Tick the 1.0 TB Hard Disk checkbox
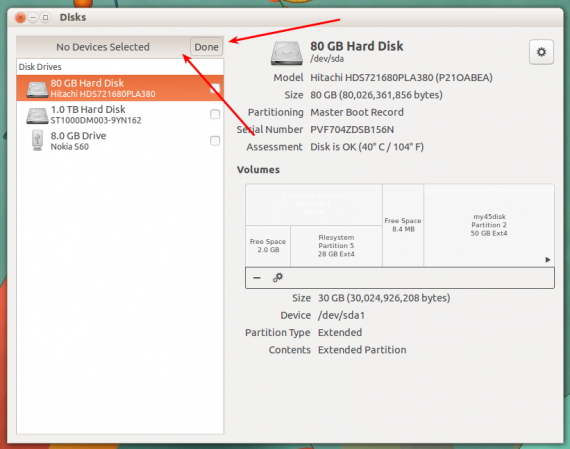570x449 pixels. pyautogui.click(x=215, y=115)
